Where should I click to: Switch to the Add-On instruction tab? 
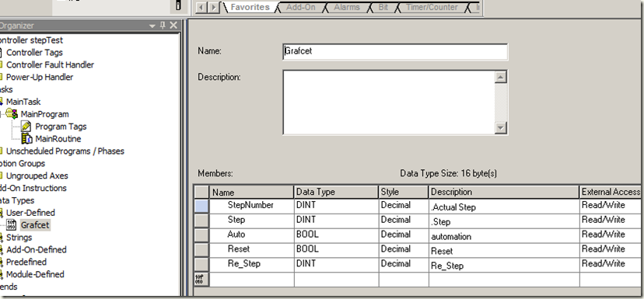(301, 7)
